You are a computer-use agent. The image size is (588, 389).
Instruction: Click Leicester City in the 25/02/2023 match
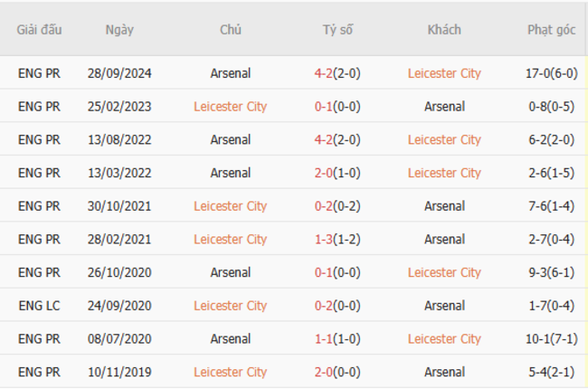[230, 107]
